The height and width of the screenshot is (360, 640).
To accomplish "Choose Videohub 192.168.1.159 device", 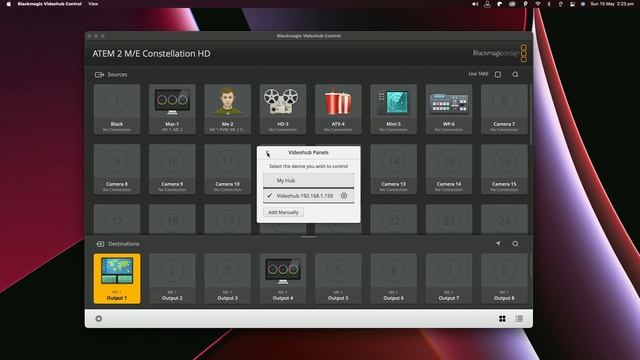I will click(308, 196).
